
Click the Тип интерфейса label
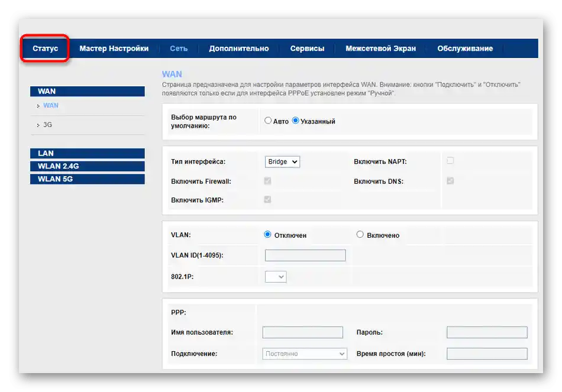(x=198, y=161)
